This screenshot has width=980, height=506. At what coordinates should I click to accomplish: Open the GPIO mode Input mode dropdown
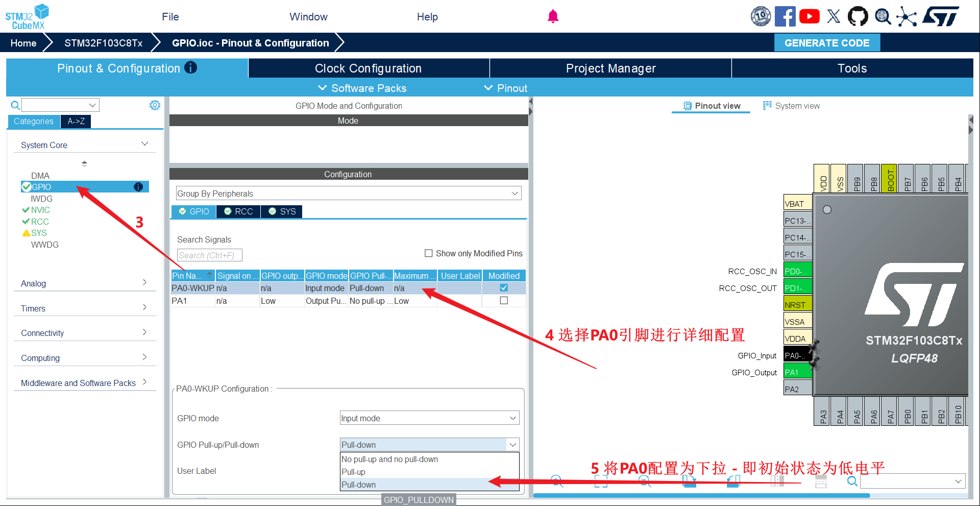(x=430, y=418)
